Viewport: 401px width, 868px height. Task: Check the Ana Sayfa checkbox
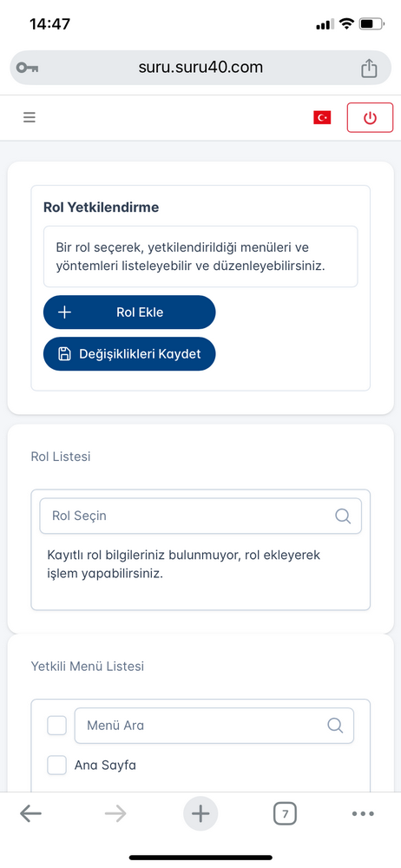pos(56,766)
